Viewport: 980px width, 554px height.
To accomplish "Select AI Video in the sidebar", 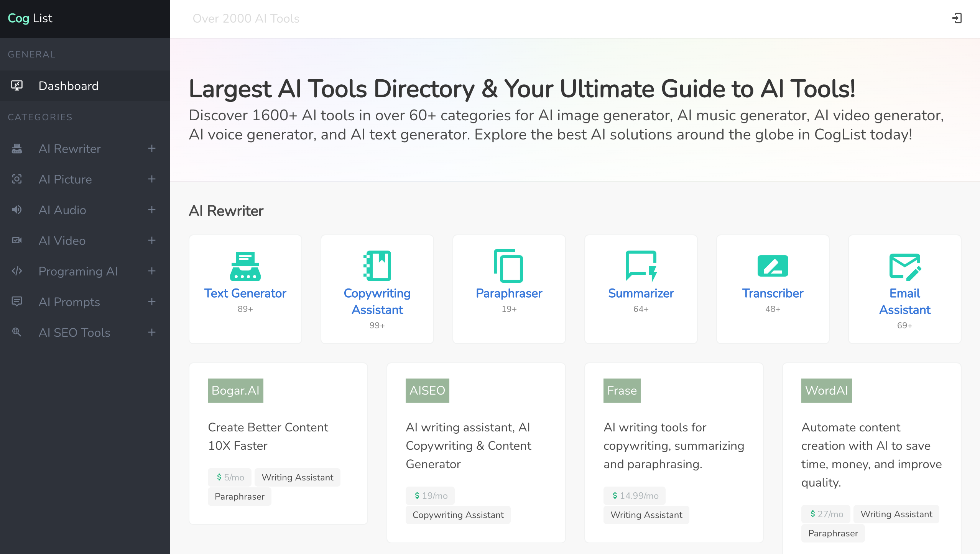I will (x=85, y=241).
